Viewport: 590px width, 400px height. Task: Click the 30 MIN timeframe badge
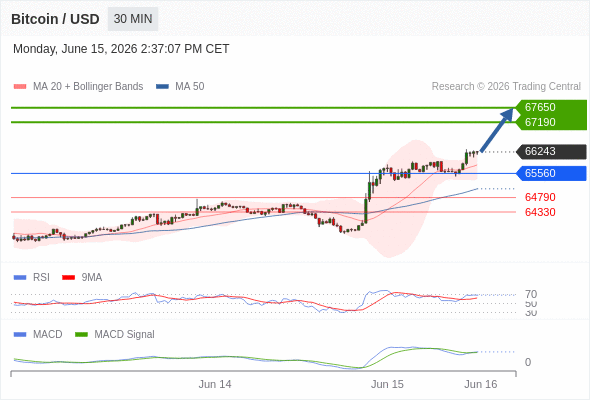[x=133, y=19]
